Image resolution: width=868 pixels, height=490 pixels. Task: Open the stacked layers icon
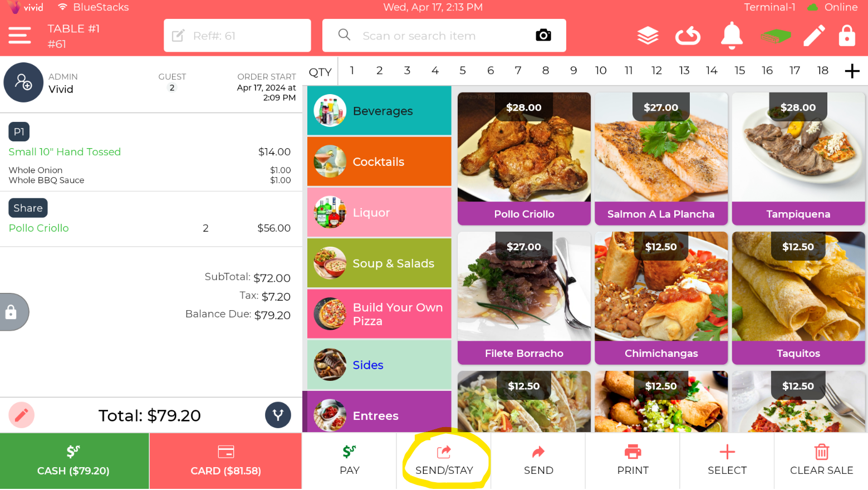648,36
